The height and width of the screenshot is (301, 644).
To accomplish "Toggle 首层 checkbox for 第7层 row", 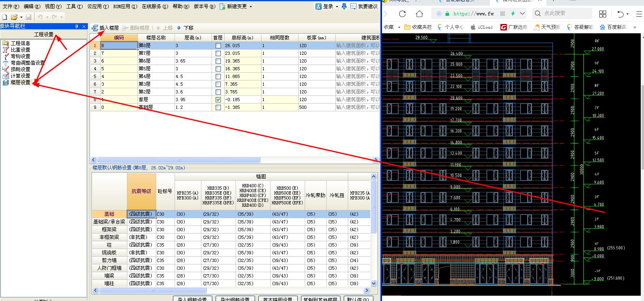I will pos(218,53).
